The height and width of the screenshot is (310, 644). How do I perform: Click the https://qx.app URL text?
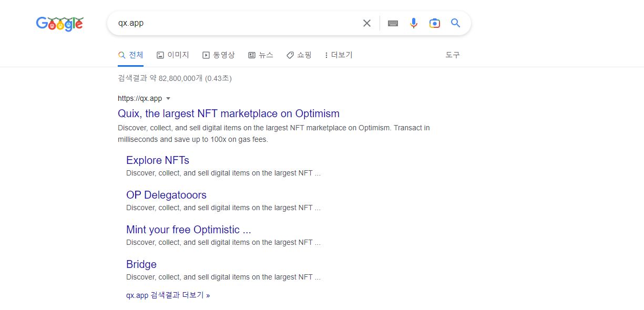tap(140, 98)
